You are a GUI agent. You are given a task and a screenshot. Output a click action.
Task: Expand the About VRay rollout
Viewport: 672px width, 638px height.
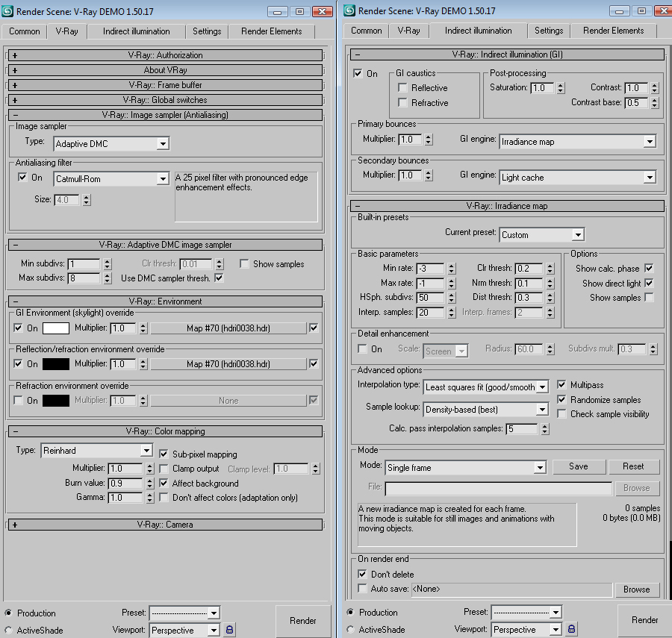pyautogui.click(x=166, y=70)
